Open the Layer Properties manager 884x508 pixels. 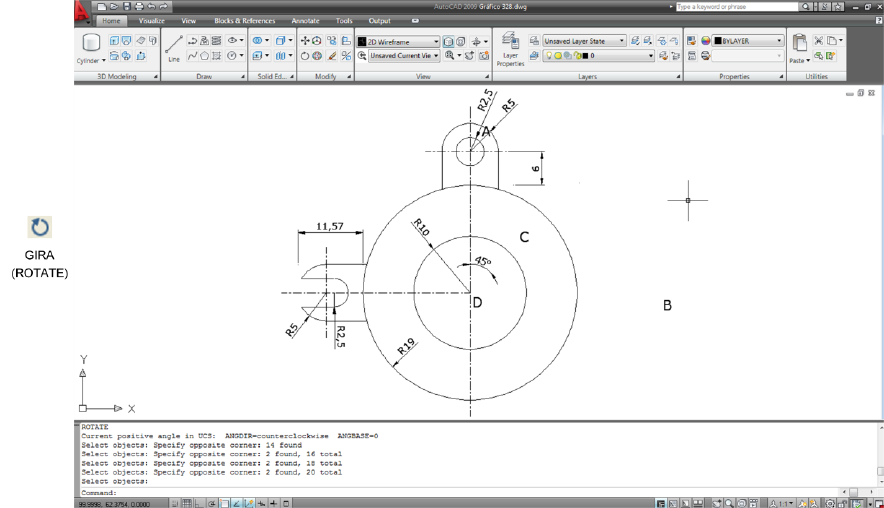click(x=510, y=47)
